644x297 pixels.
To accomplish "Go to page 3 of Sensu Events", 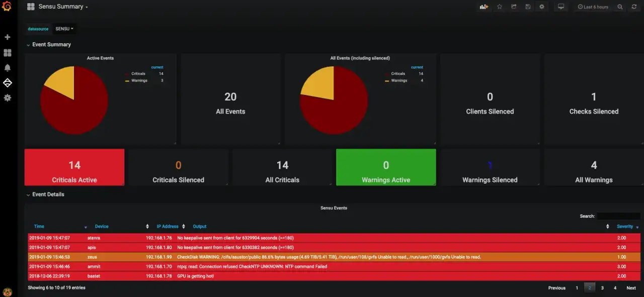I will pyautogui.click(x=602, y=287).
